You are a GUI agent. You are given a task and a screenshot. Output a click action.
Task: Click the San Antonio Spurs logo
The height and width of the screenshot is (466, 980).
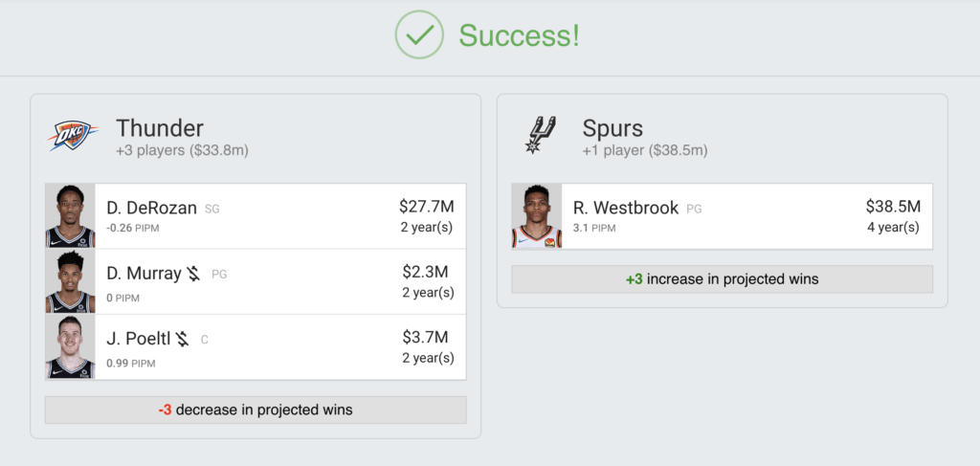[x=540, y=135]
